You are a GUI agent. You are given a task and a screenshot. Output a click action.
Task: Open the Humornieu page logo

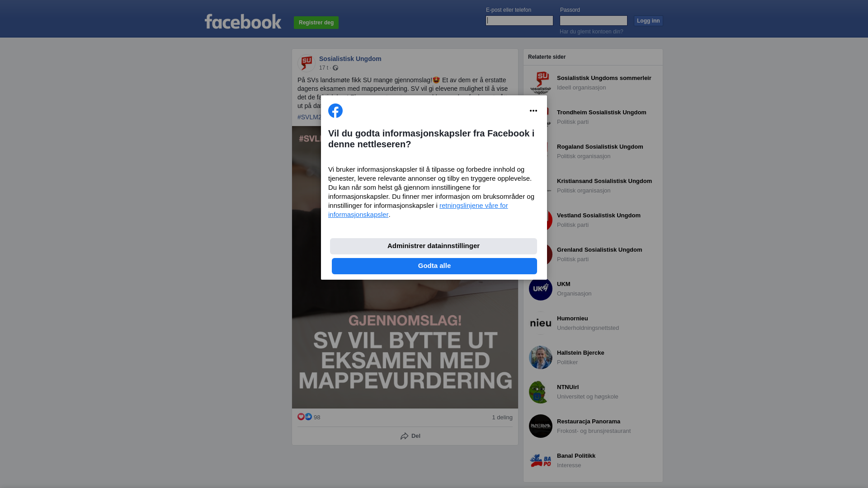[541, 323]
